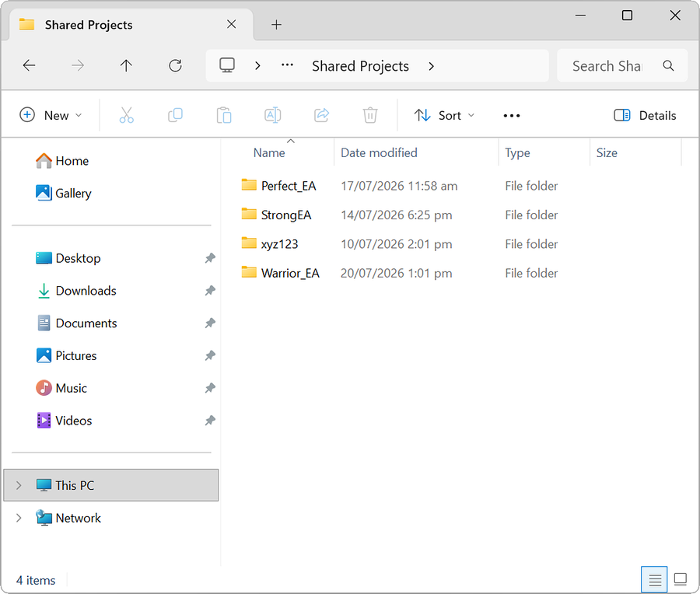Go forward with the right arrow

pyautogui.click(x=78, y=65)
